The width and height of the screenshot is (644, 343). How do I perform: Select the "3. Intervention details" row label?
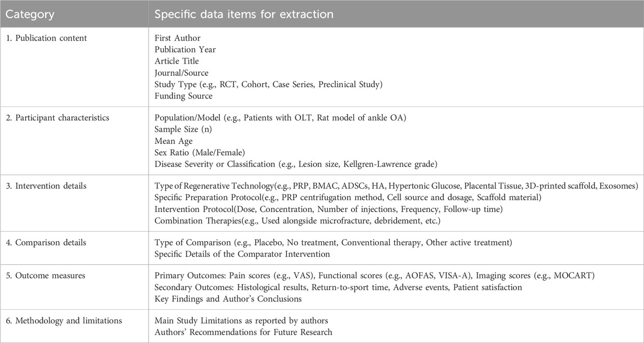point(43,186)
